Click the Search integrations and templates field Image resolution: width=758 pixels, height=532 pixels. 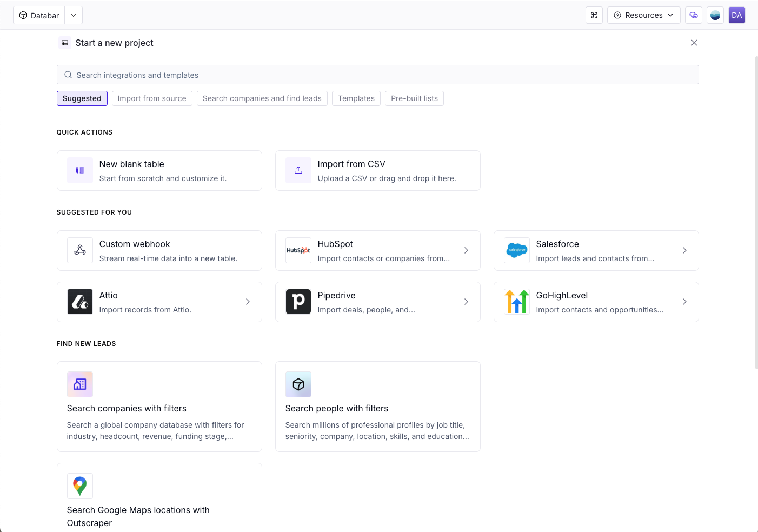(x=378, y=75)
